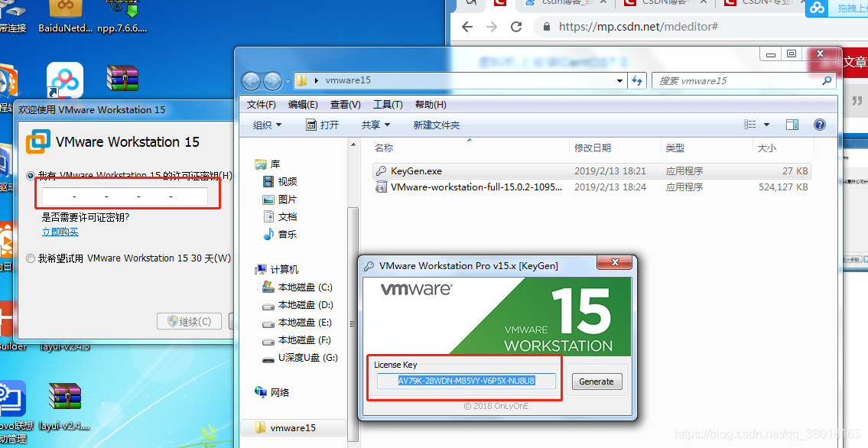Sort by 大小 column header
Screen dimensions: 868x448
pos(767,148)
